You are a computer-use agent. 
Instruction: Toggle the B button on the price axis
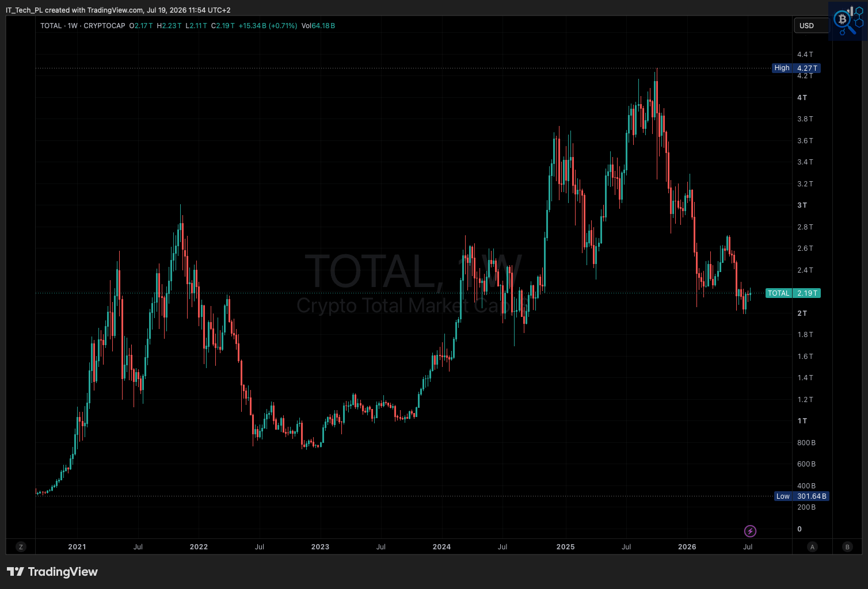pos(847,547)
